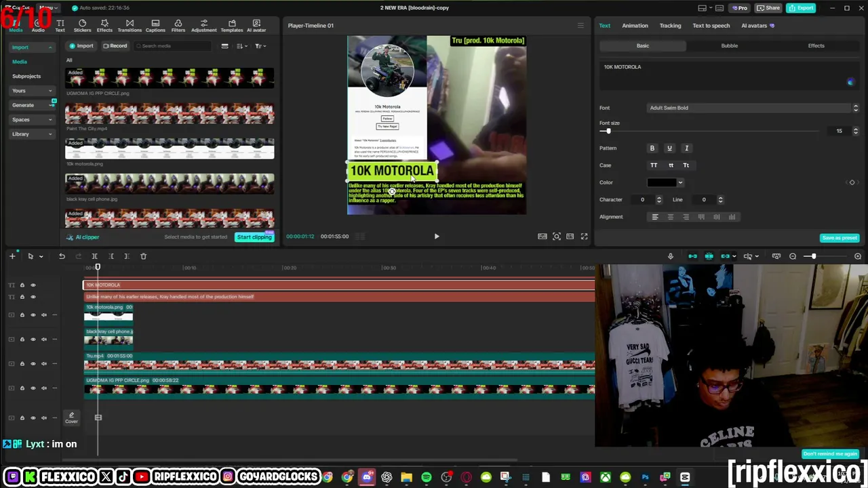The image size is (868, 488).
Task: Open File Explorer folder on taskbar
Action: (406, 477)
